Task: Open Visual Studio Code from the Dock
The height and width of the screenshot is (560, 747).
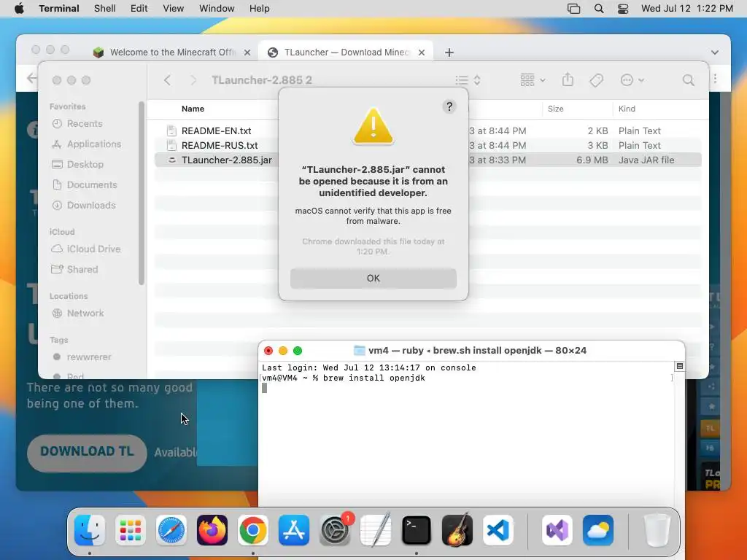Action: 498,530
